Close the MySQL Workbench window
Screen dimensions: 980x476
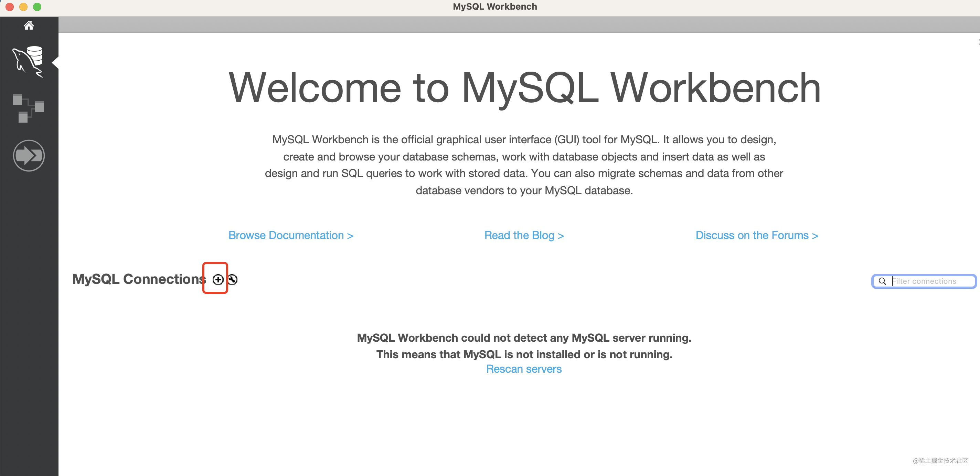coord(10,7)
